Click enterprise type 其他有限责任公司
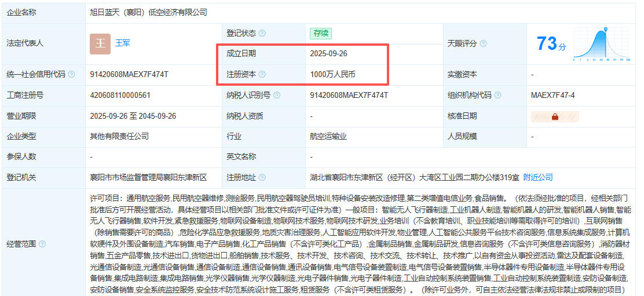644x296 pixels. pos(119,136)
